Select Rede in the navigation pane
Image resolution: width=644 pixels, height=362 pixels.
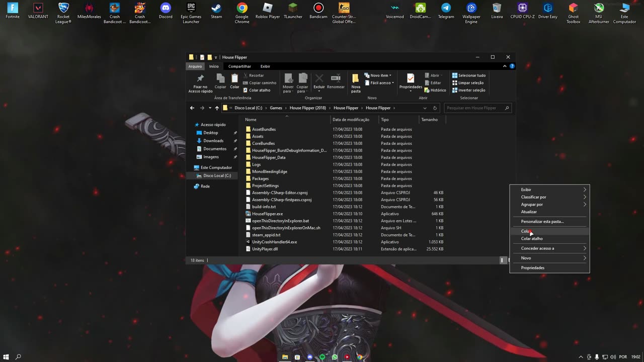[205, 186]
